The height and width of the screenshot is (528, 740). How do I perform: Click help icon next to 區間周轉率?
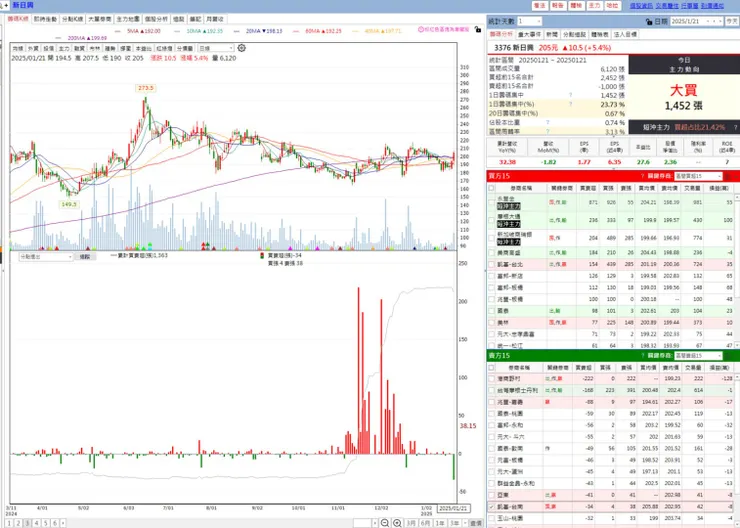(548, 132)
